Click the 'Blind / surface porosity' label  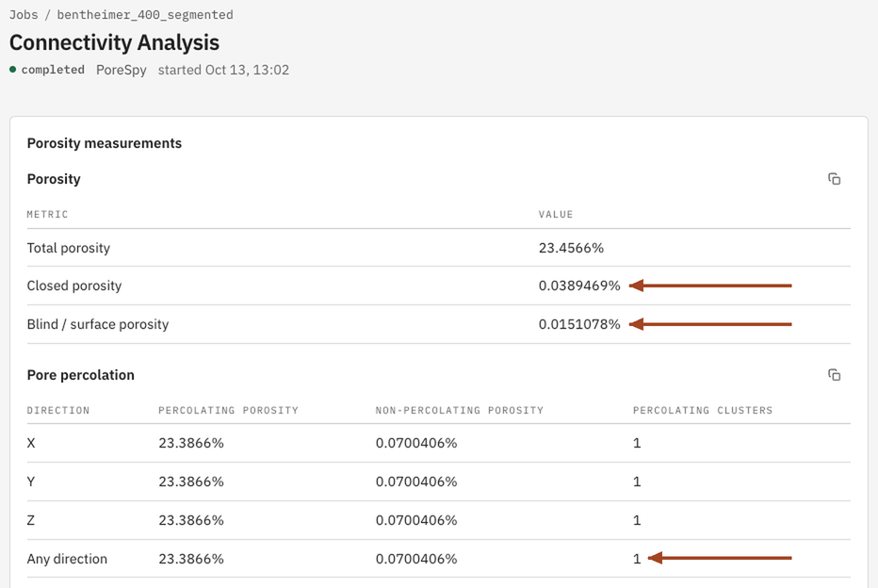click(x=97, y=324)
